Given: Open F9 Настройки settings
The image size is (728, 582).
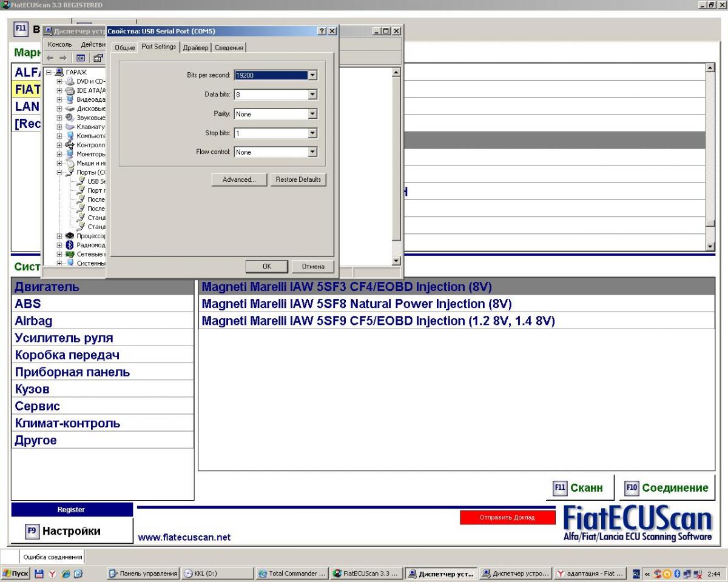Looking at the screenshot, I should (72, 531).
